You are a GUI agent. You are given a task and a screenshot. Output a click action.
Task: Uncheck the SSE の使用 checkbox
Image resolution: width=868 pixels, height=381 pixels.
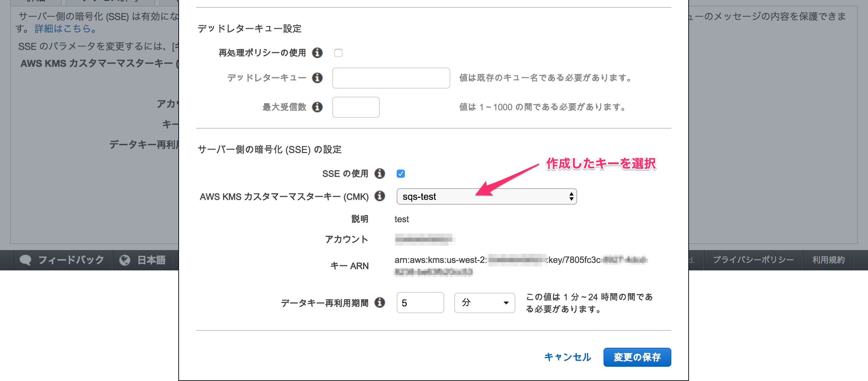tap(401, 174)
